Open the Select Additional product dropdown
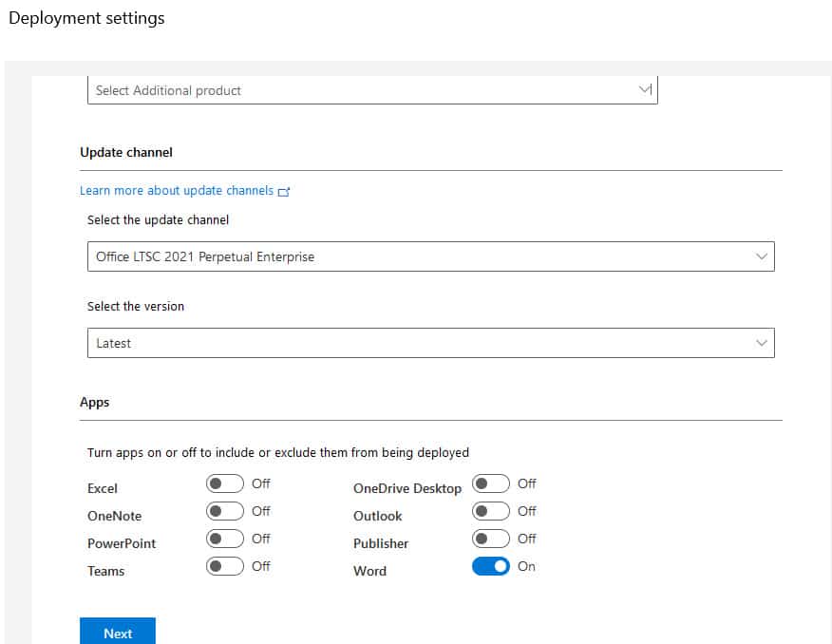 pyautogui.click(x=370, y=90)
